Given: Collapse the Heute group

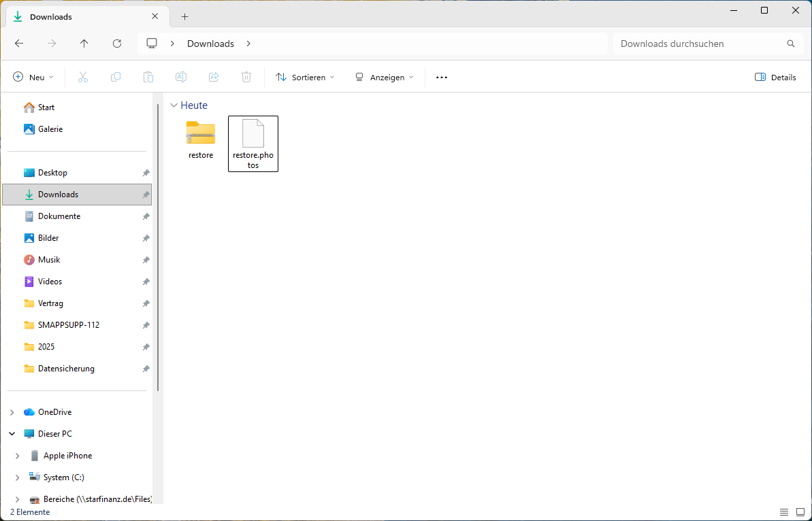Looking at the screenshot, I should point(174,105).
